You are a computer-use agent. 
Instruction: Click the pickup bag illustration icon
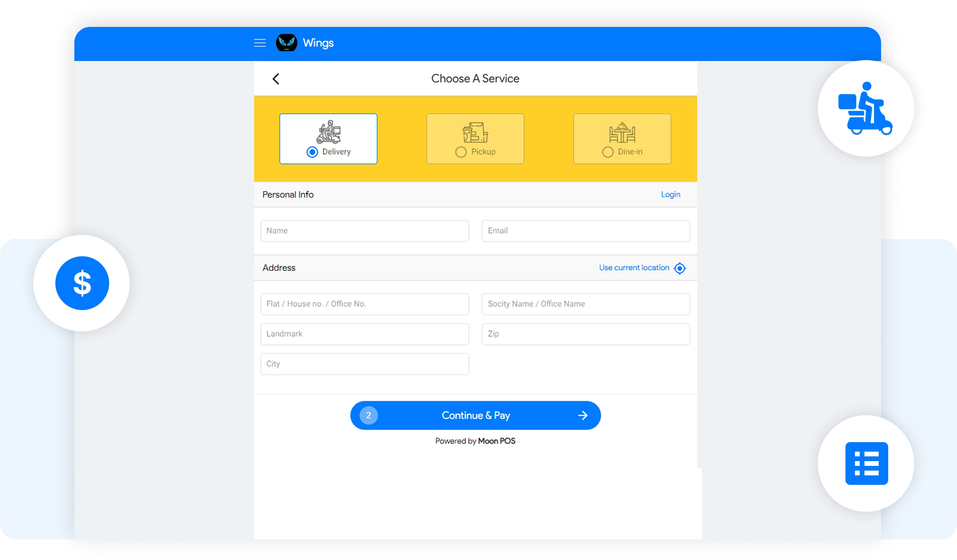[475, 132]
